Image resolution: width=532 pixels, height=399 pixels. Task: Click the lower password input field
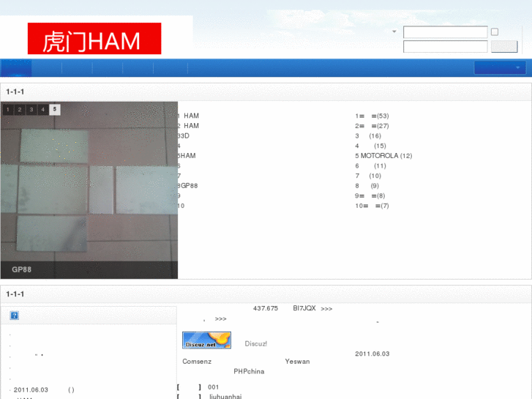coord(445,47)
